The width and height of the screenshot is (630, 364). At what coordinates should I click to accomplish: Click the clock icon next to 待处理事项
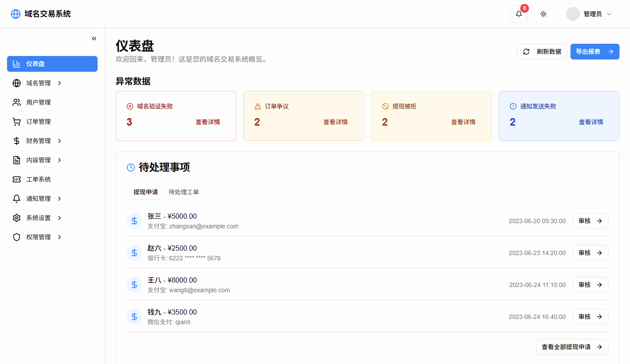point(131,167)
